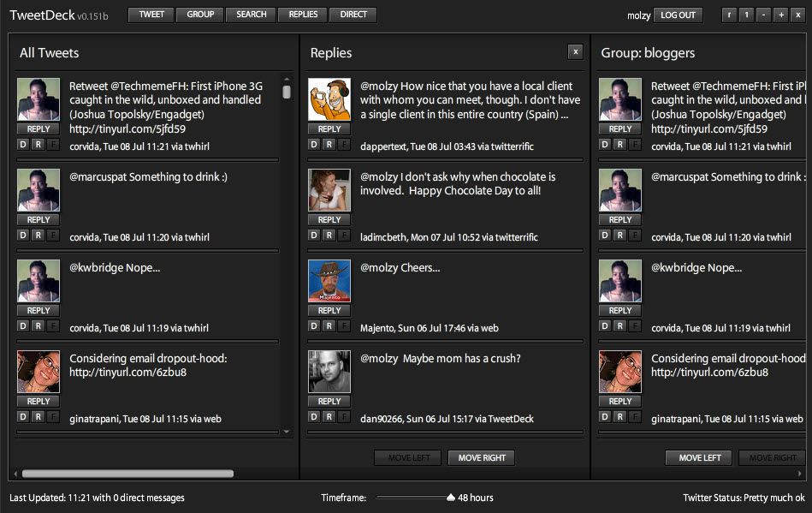Click 'Last Updated: 11:21 with 0 direct messages'

[97, 498]
